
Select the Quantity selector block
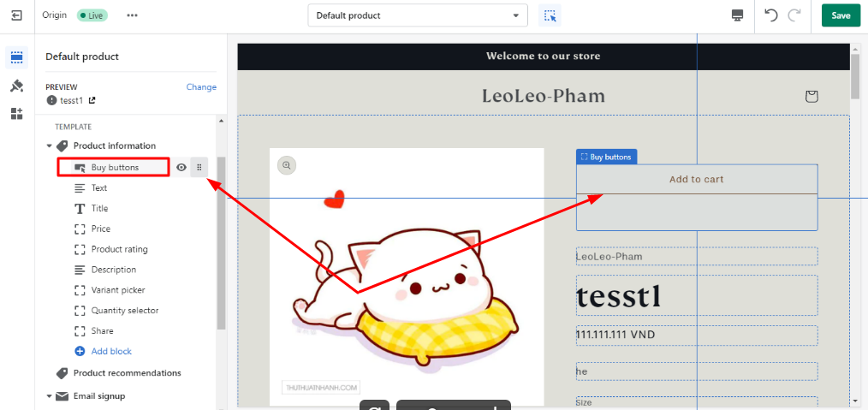point(125,311)
